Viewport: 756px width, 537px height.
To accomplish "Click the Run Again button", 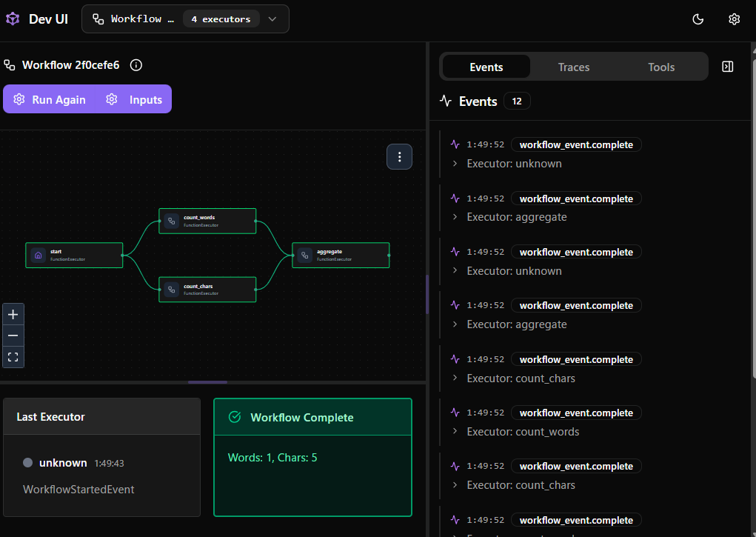I will [50, 99].
